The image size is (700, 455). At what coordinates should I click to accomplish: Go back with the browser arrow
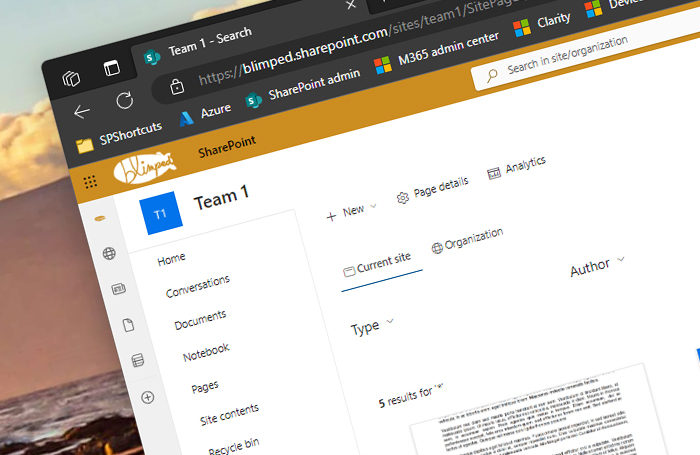point(82,112)
